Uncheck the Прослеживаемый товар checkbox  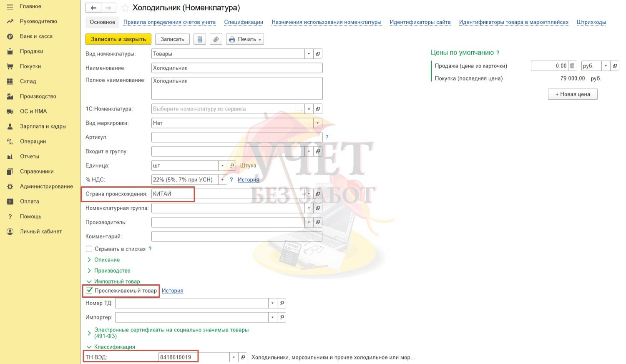(89, 291)
